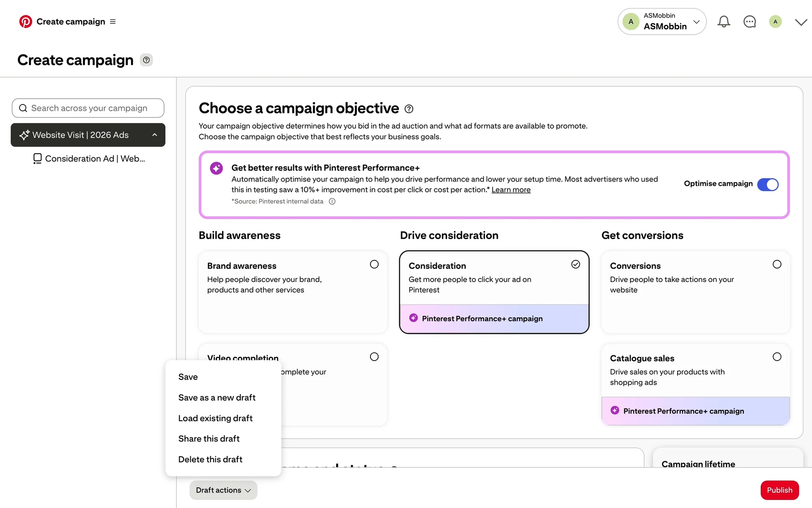This screenshot has height=508, width=812.
Task: Select the Catalogue sales objective radio
Action: [x=777, y=357]
